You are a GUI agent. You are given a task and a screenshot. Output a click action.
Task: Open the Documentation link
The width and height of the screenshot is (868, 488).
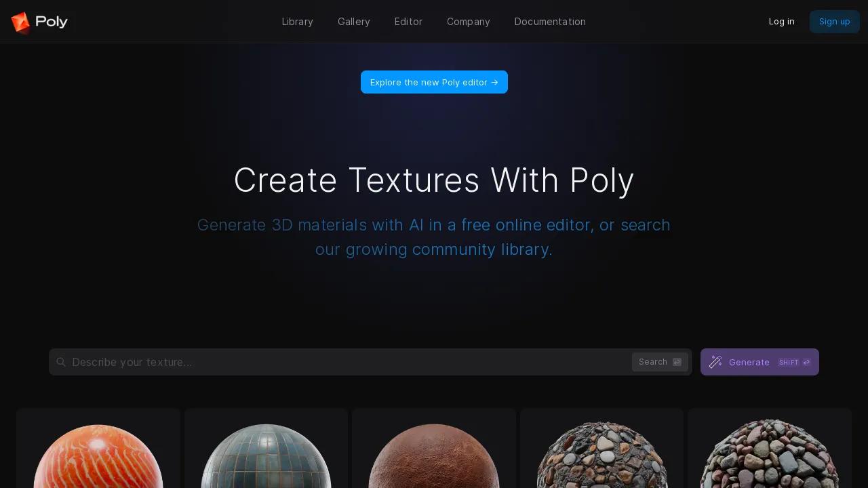tap(550, 22)
